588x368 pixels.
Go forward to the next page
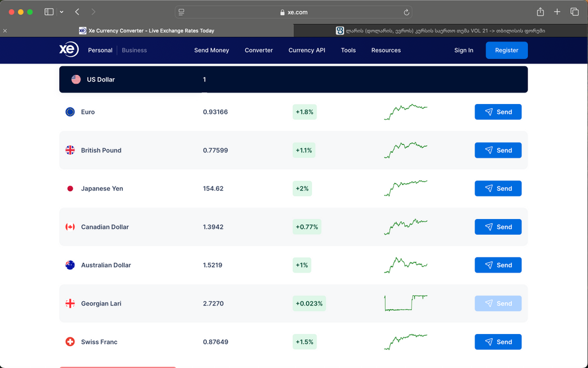[93, 12]
